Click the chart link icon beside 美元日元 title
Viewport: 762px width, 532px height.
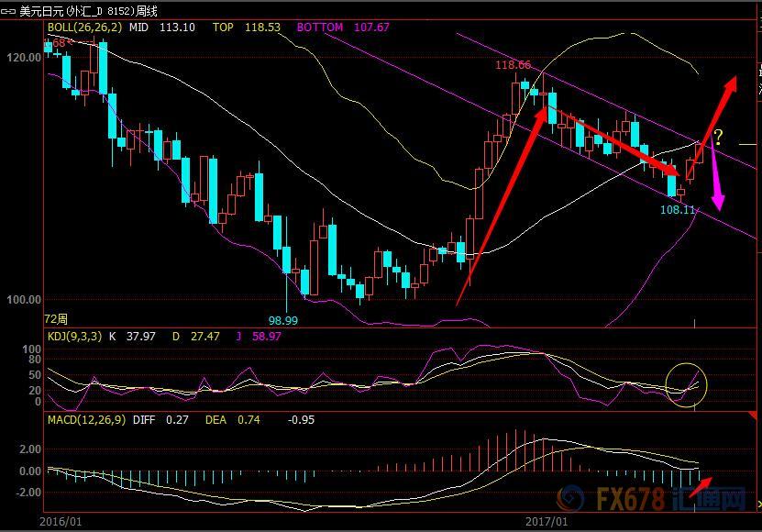tap(8, 11)
